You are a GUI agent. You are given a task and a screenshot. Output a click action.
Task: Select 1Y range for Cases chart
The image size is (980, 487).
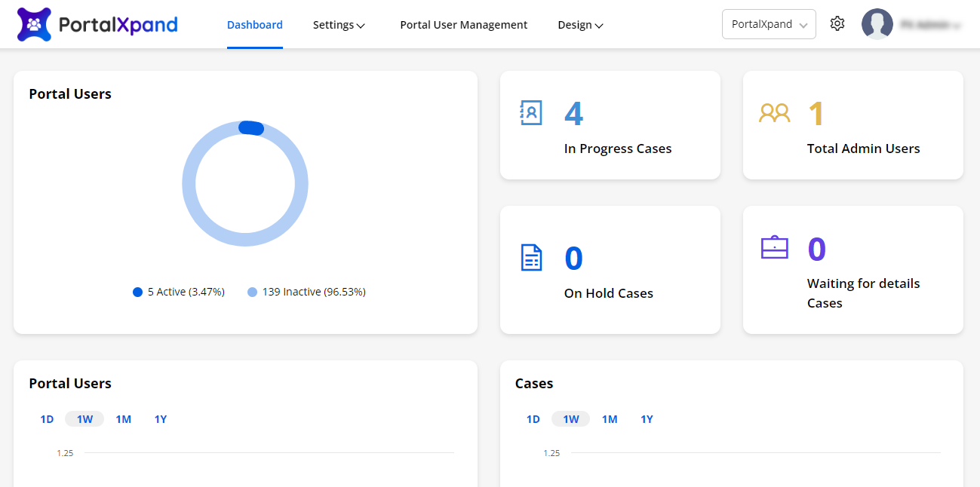647,419
